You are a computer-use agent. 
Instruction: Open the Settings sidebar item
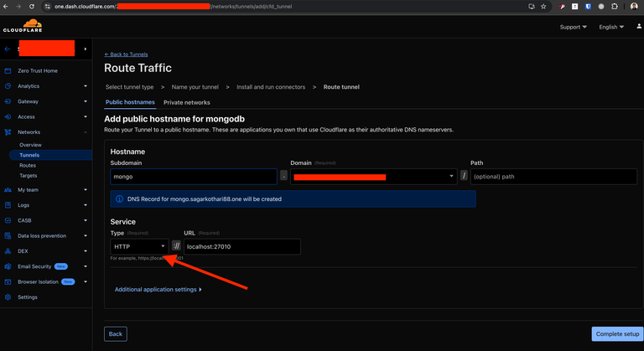click(x=28, y=297)
